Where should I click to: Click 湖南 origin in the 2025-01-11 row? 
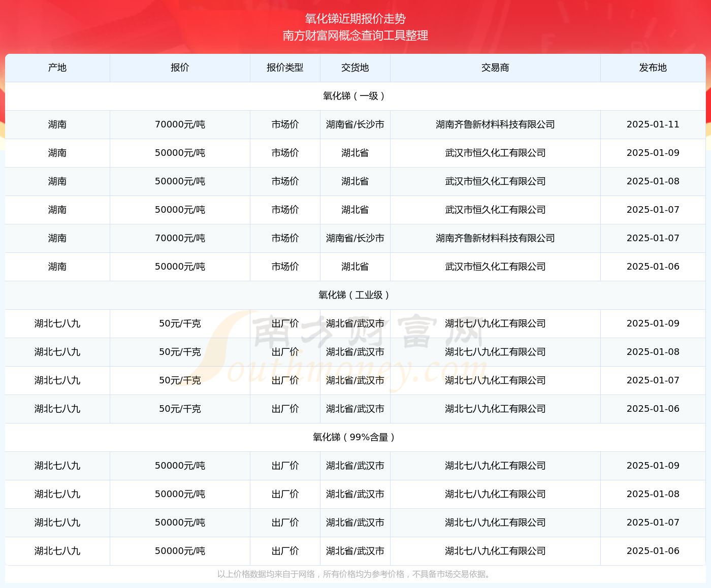[57, 124]
